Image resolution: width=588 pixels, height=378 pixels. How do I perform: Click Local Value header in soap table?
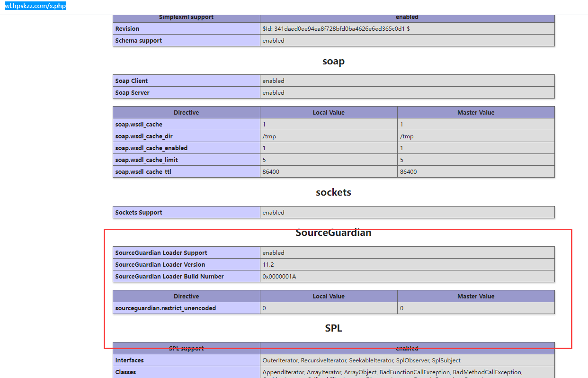329,113
